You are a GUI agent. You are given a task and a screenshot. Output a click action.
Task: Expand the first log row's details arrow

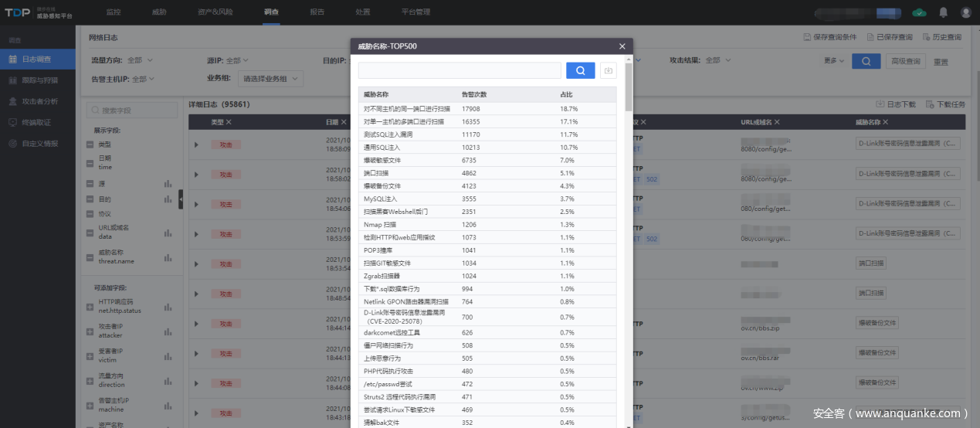pyautogui.click(x=196, y=144)
